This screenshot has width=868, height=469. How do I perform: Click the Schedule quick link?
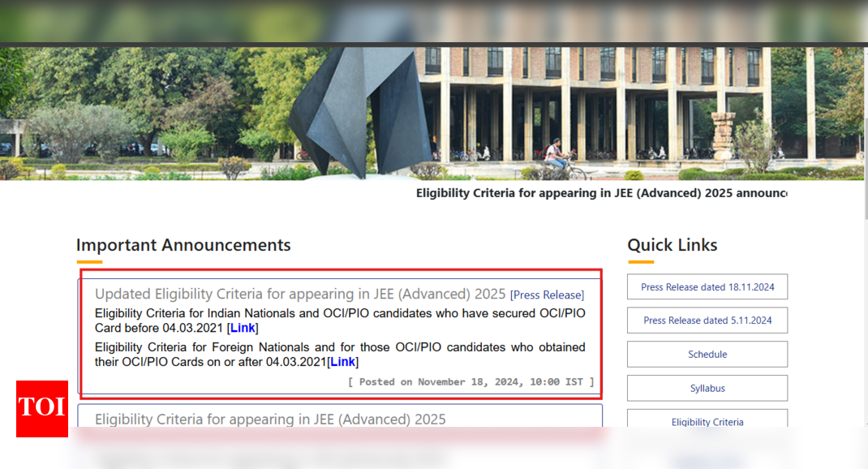(x=707, y=354)
